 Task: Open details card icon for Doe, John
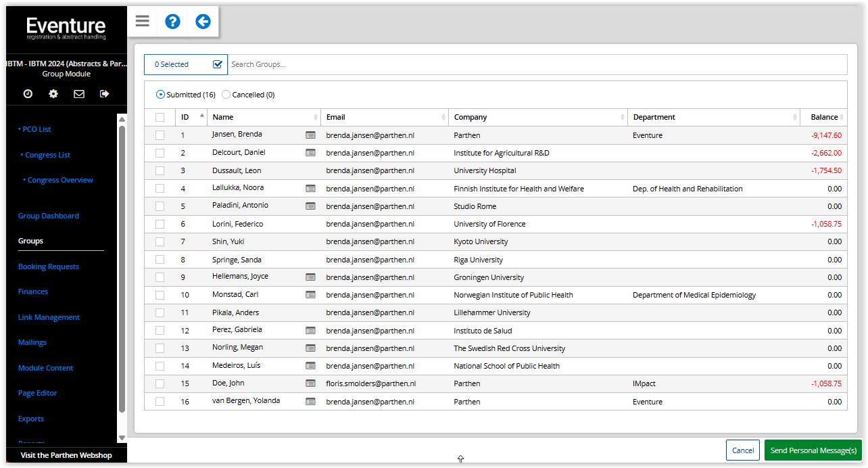click(310, 383)
